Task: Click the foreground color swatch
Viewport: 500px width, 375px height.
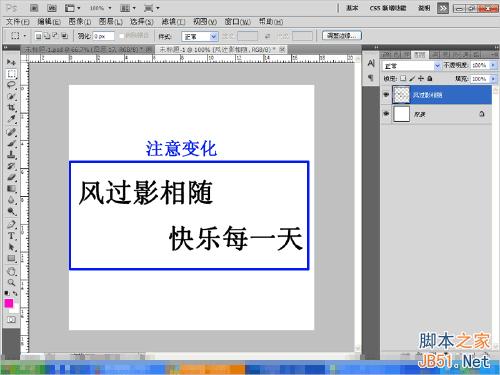Action: (x=9, y=303)
